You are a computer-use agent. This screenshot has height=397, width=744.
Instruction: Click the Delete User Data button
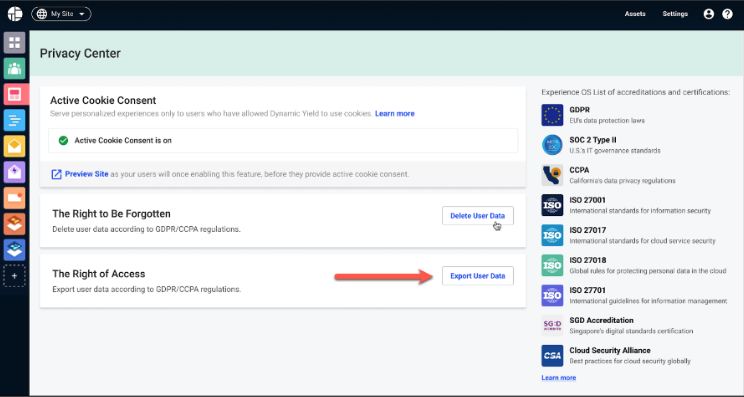(x=478, y=216)
